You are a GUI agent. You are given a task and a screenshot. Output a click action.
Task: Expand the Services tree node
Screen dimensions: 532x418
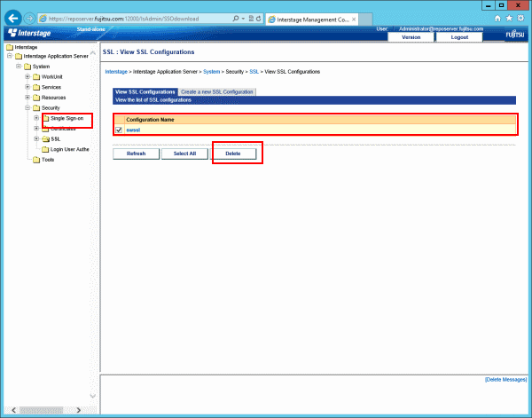[27, 87]
